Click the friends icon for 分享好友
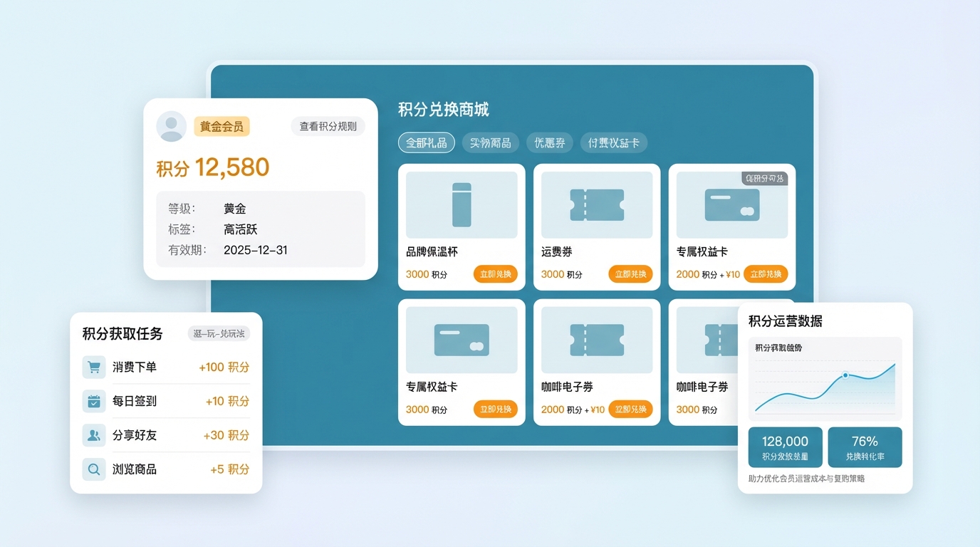The height and width of the screenshot is (547, 980). tap(94, 435)
